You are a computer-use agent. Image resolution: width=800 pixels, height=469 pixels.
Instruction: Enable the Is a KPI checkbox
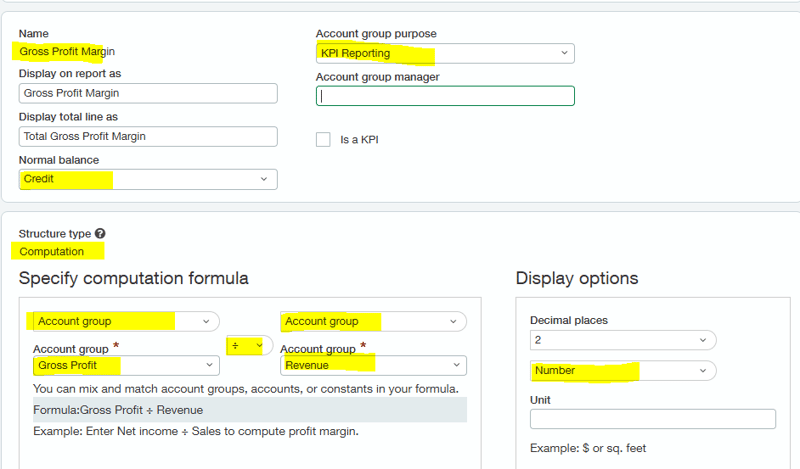323,140
